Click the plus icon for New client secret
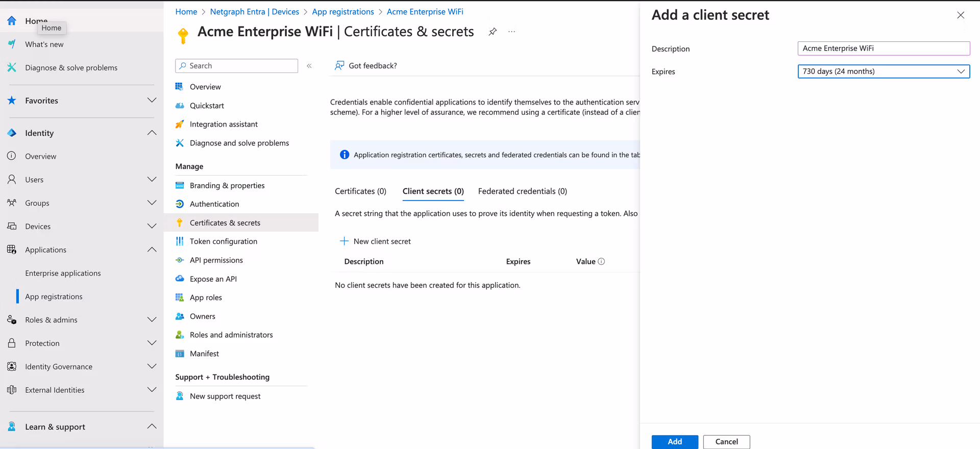This screenshot has width=980, height=449. [345, 241]
